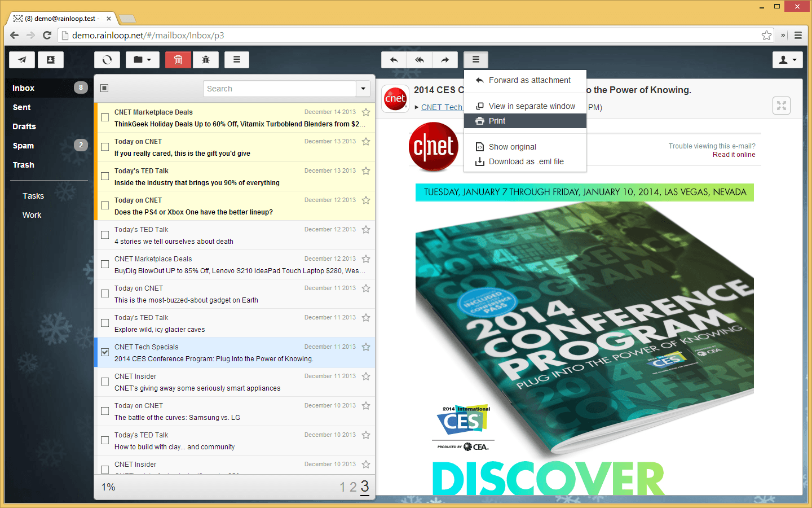Open the folder actions dropdown
The width and height of the screenshot is (812, 508).
point(142,59)
